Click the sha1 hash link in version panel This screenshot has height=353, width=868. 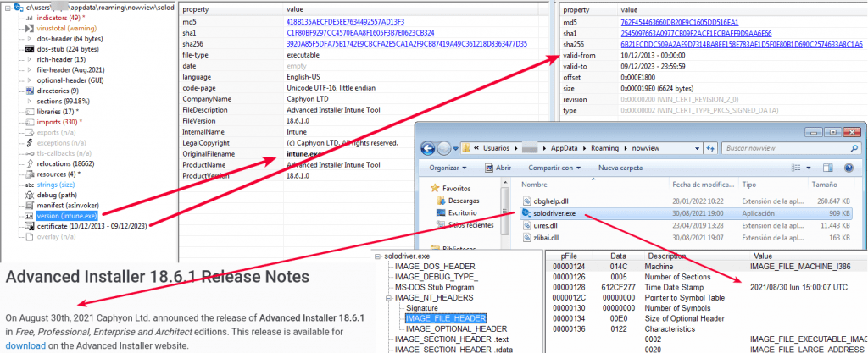click(x=359, y=33)
